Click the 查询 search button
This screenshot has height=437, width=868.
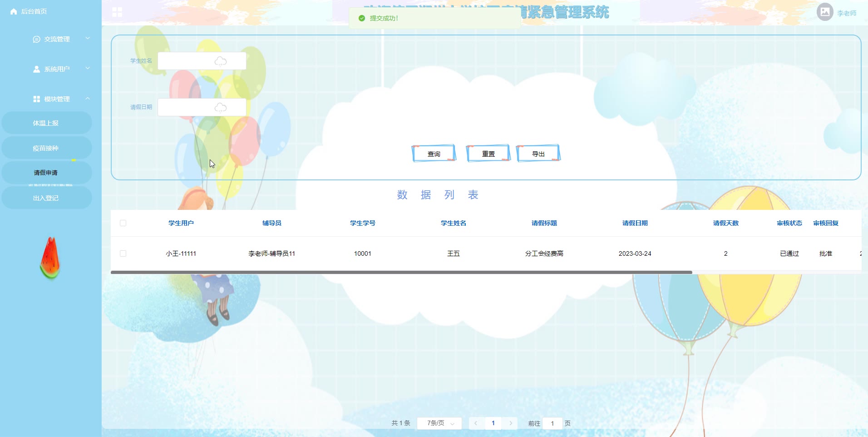(x=434, y=154)
